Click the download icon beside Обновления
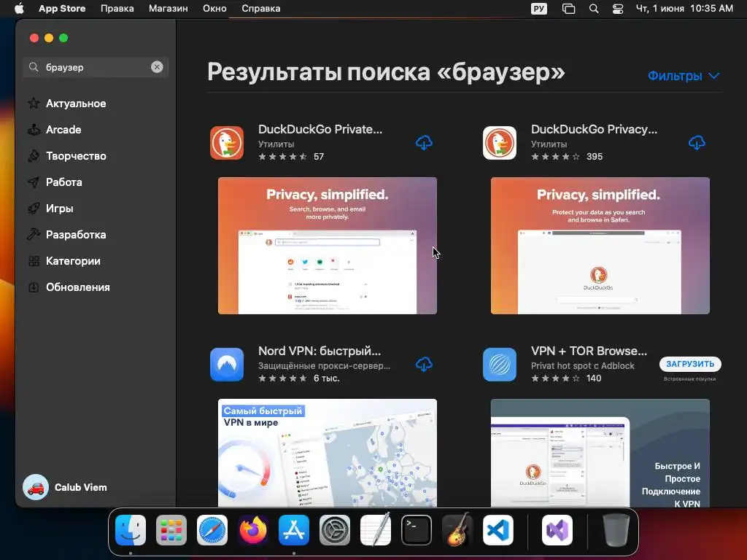The width and height of the screenshot is (747, 560). click(x=34, y=287)
